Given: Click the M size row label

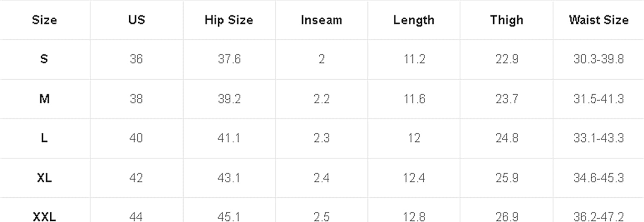Looking at the screenshot, I should pyautogui.click(x=44, y=99).
